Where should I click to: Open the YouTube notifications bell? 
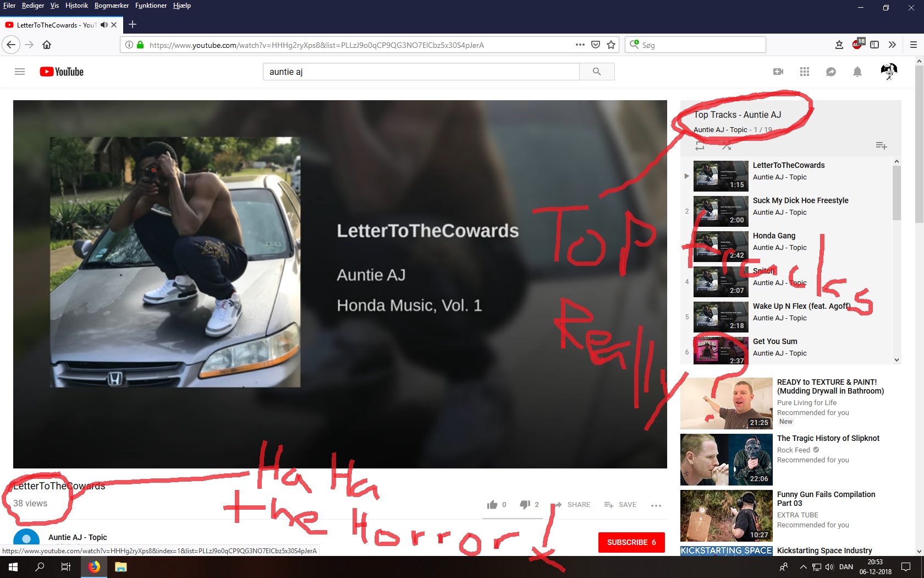[x=857, y=72]
